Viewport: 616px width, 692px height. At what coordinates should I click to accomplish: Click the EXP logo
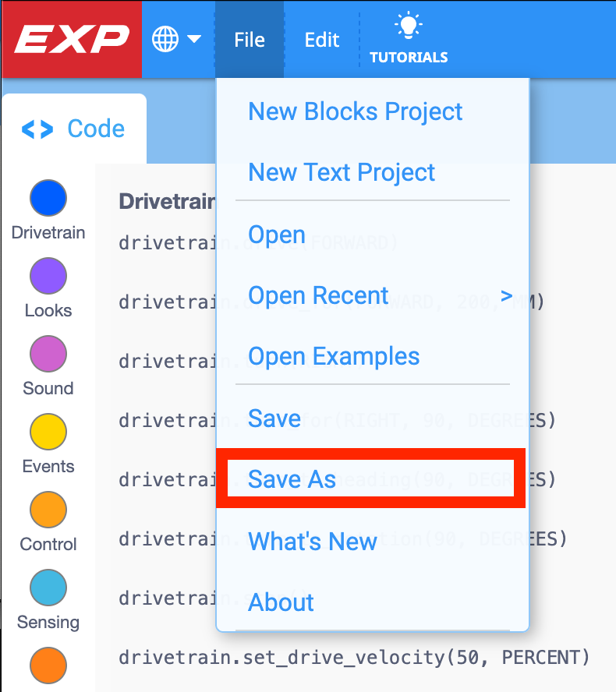[x=72, y=39]
